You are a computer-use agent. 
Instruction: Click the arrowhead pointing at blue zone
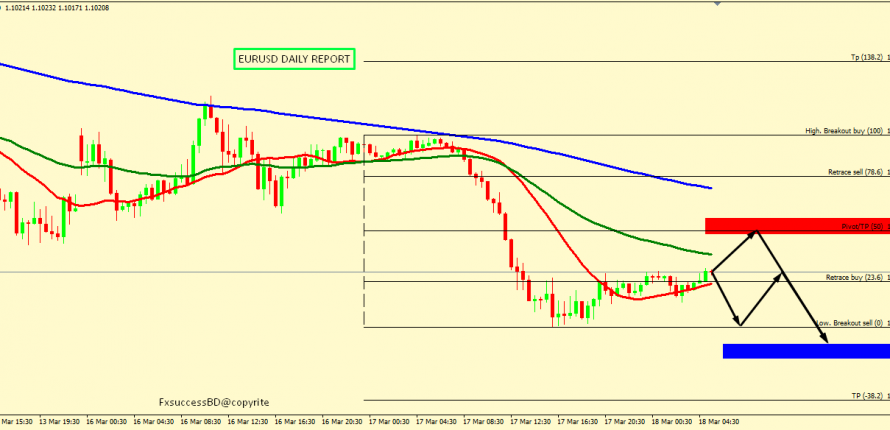tap(826, 341)
